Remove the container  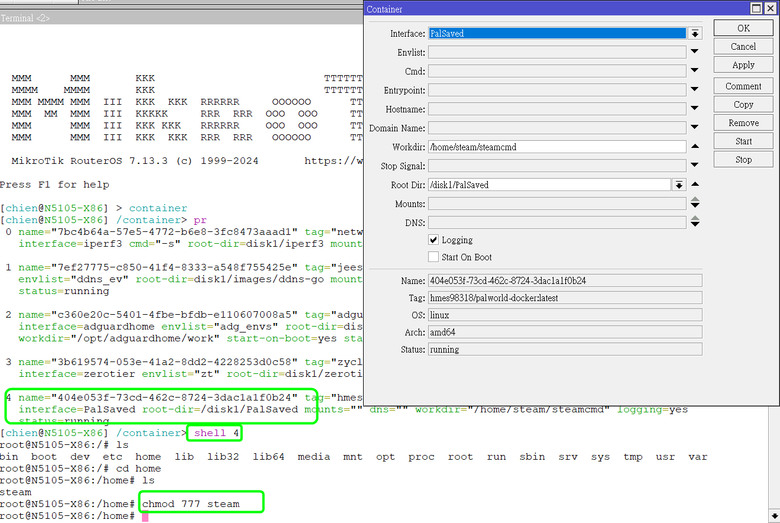(x=743, y=123)
